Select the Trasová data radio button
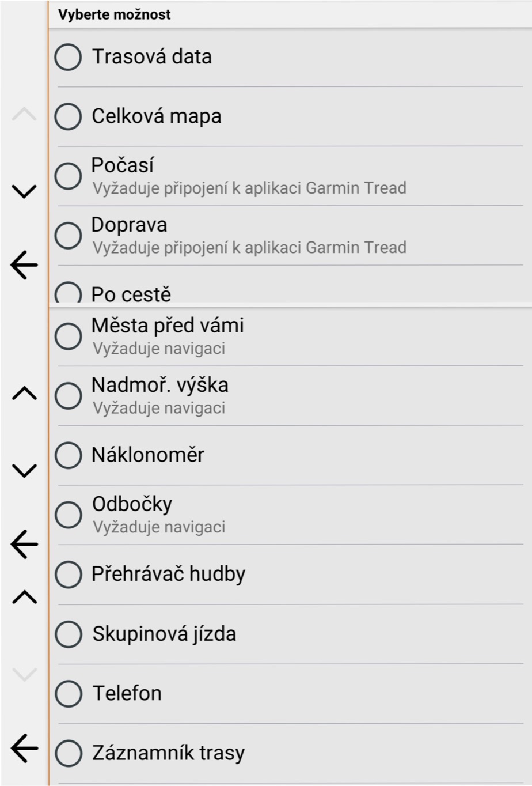Image resolution: width=532 pixels, height=786 pixels. (67, 56)
